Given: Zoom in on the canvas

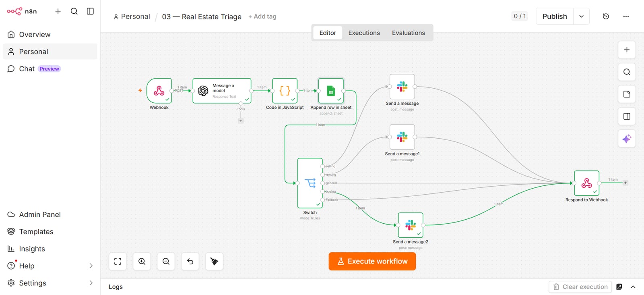Looking at the screenshot, I should 142,262.
